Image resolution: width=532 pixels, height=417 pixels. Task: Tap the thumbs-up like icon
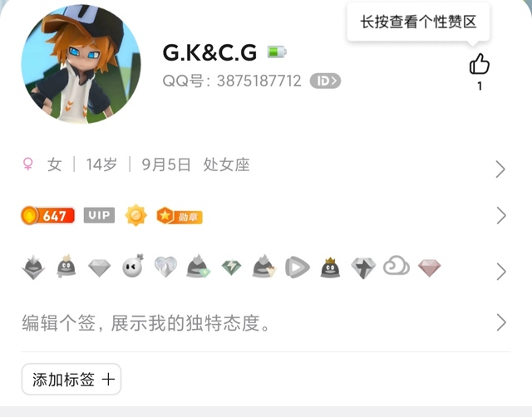pos(479,64)
